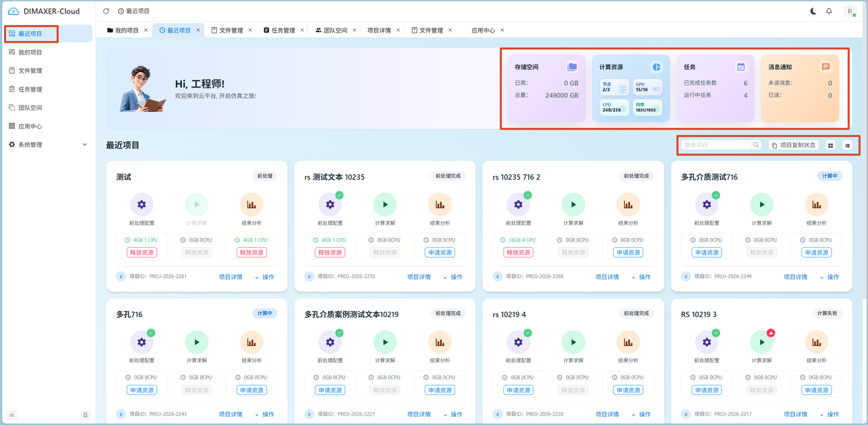This screenshot has width=868, height=425.
Task: Switch to the 任务管理 tab
Action: click(278, 31)
